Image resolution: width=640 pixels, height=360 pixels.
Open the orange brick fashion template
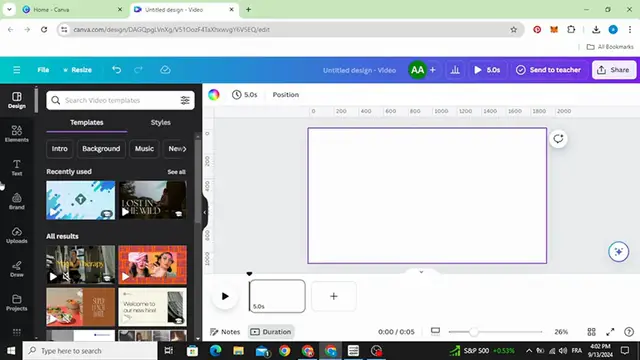152,264
